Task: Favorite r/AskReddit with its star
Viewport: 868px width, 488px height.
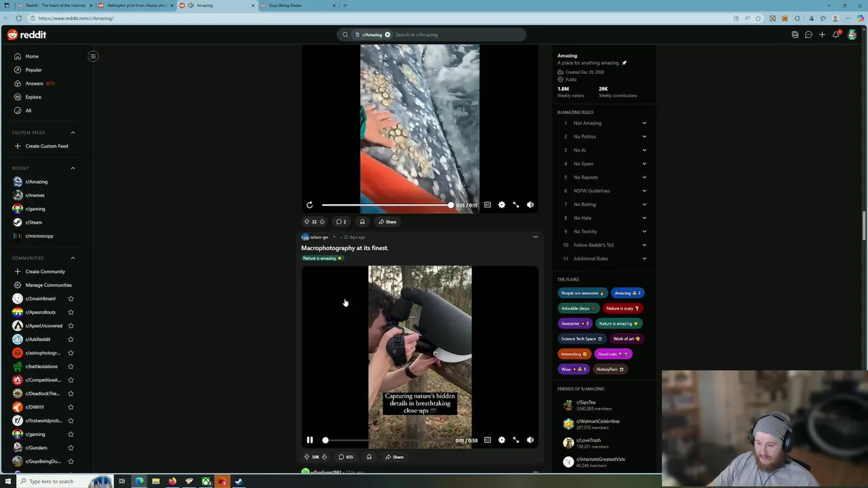Action: coord(71,339)
